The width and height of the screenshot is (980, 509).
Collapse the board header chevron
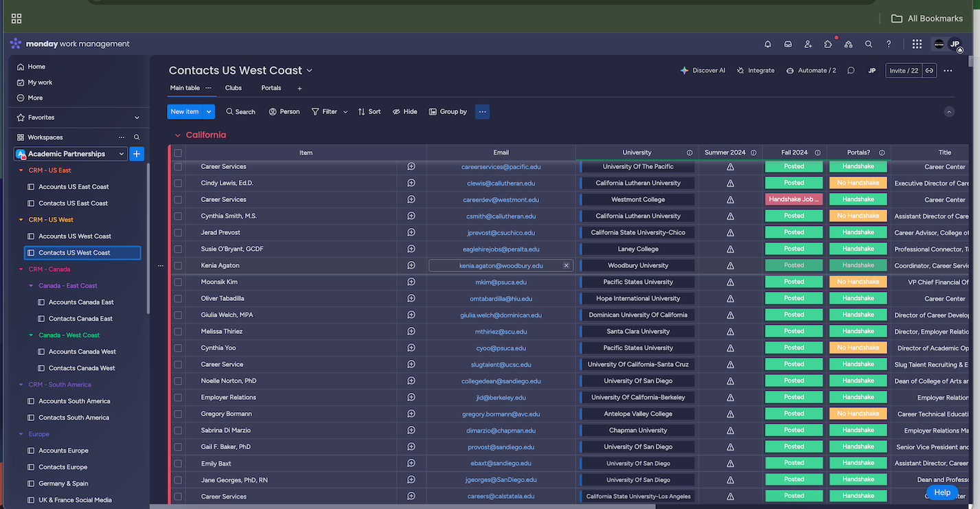948,112
